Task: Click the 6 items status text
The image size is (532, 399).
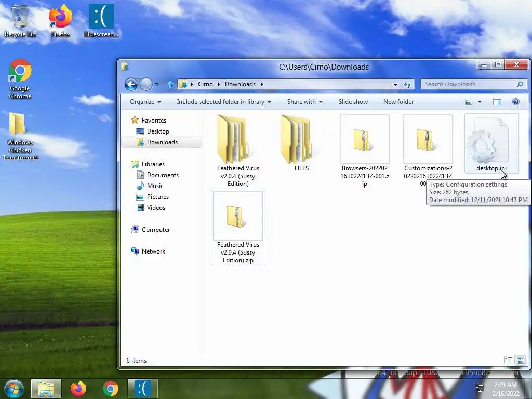Action: [x=137, y=361]
